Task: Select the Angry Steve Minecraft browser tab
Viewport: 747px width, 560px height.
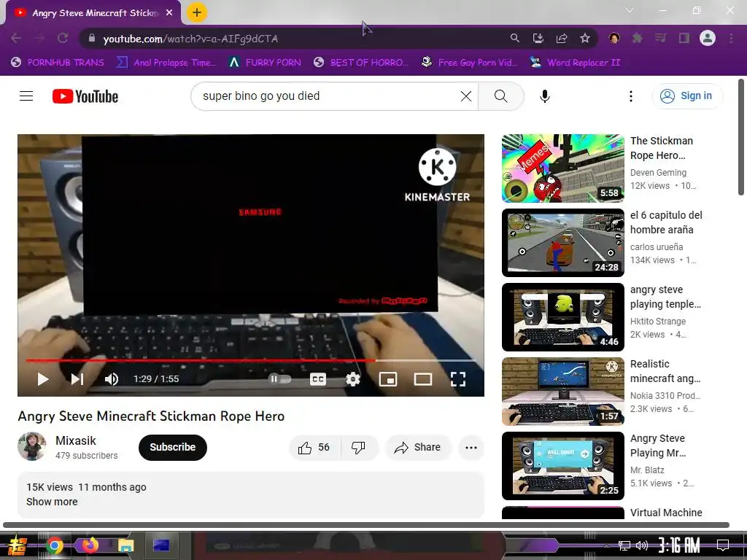Action: coord(93,13)
